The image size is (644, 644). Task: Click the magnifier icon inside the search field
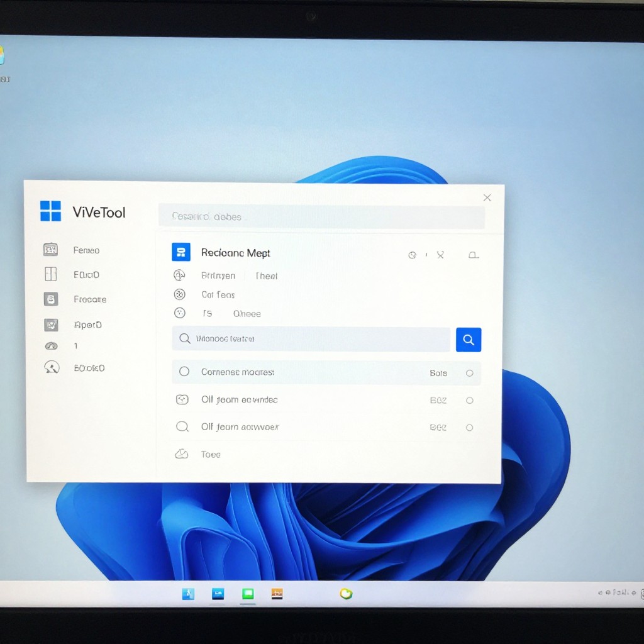point(185,338)
